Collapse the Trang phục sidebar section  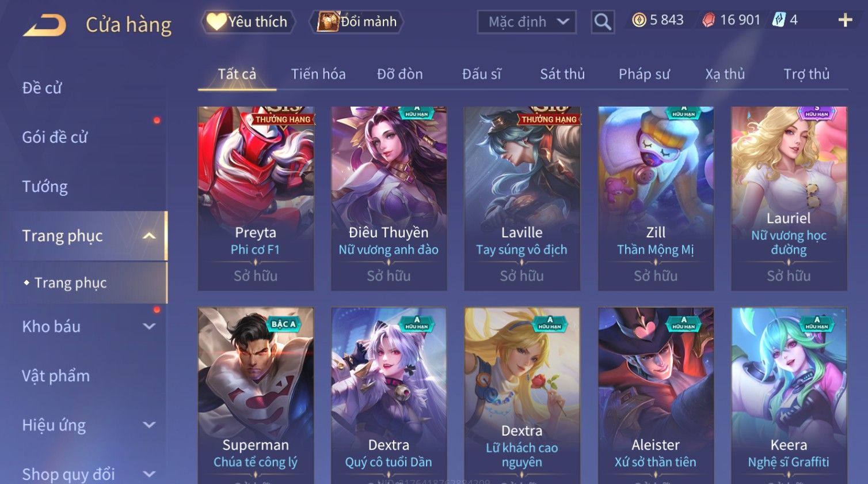[x=149, y=236]
